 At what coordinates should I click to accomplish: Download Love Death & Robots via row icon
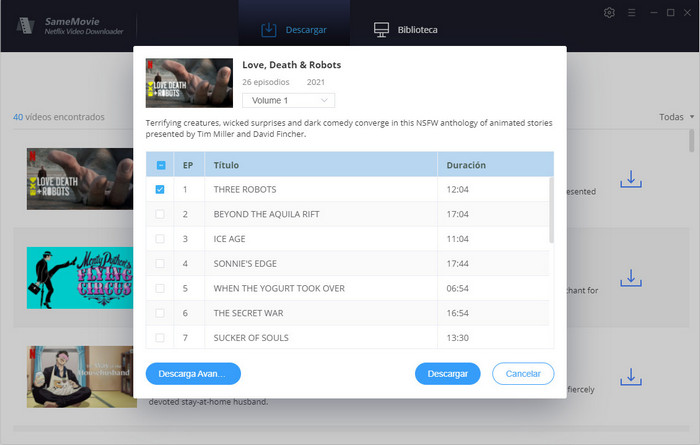[631, 179]
